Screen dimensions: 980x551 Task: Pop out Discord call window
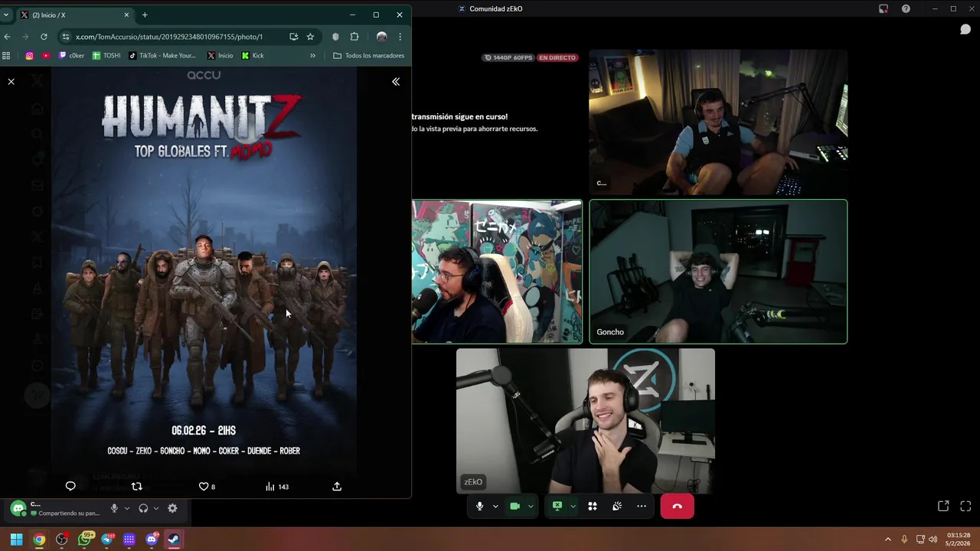943,506
